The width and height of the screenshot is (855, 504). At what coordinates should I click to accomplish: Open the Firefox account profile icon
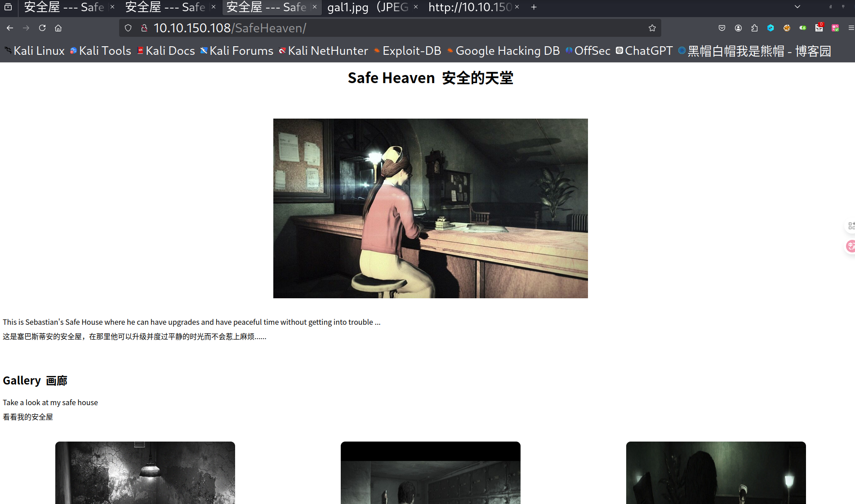pyautogui.click(x=738, y=28)
